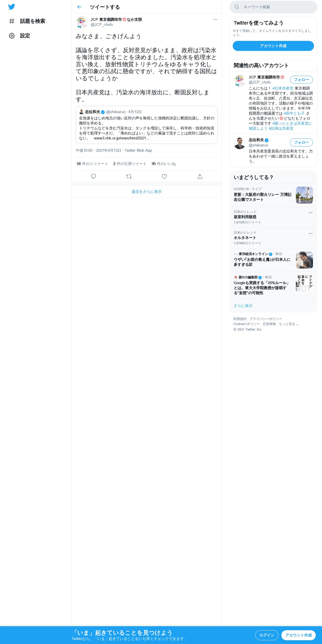Click hashtag #田中とも子 in bio
The image size is (322, 644).
tap(294, 113)
